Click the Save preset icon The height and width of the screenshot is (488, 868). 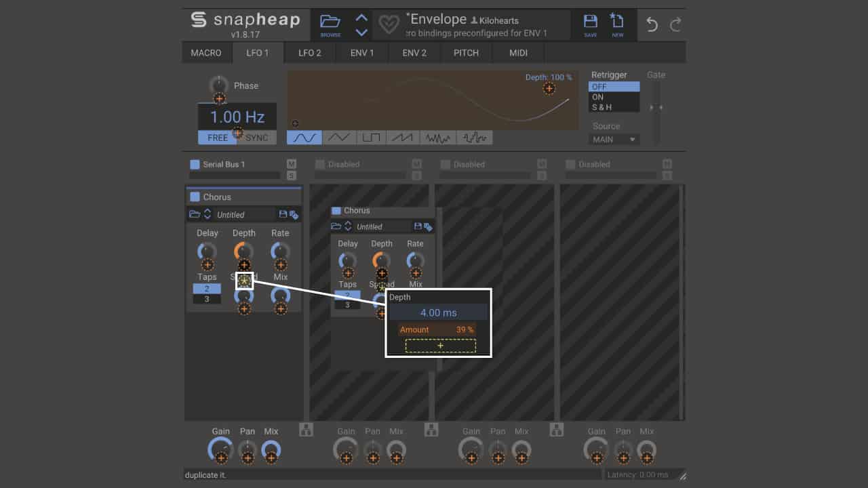(590, 22)
